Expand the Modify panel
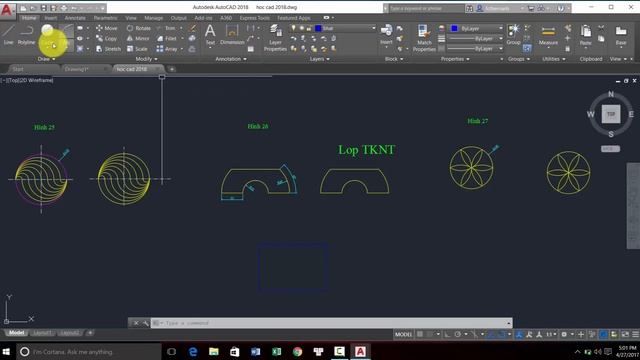Viewport: 640px width, 360px height. tap(146, 59)
